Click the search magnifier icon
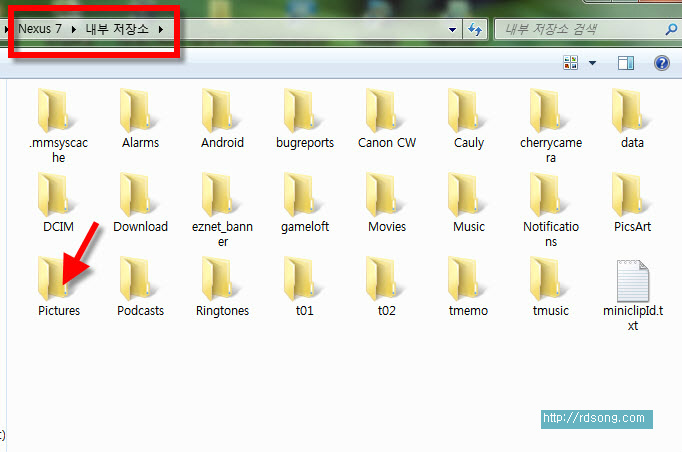Image resolution: width=682 pixels, height=452 pixels. tap(671, 30)
